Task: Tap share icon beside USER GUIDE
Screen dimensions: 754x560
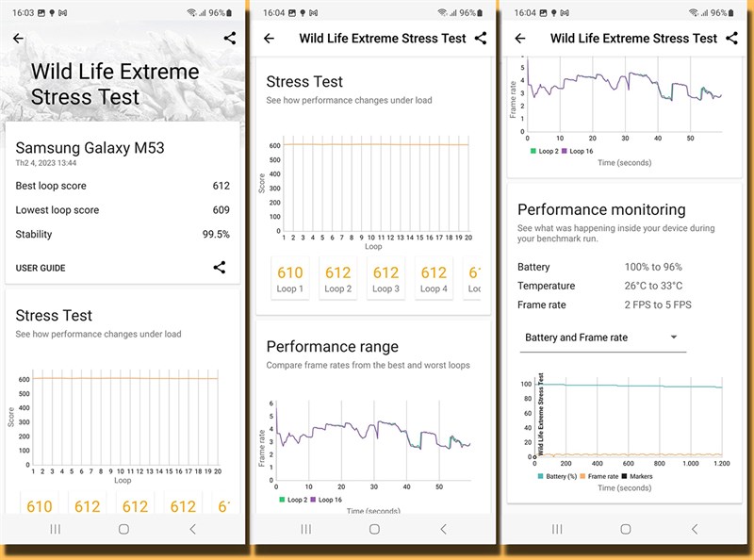Action: (220, 268)
